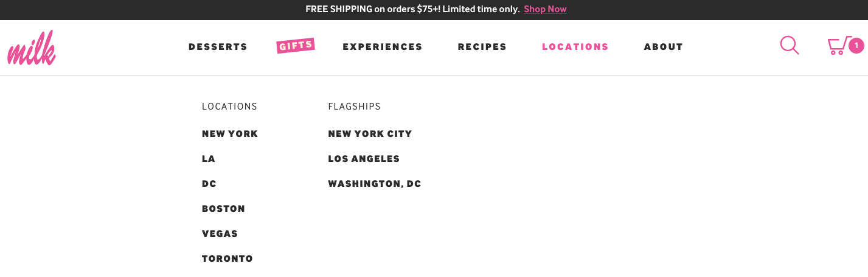
Task: Go to Boston location
Action: 223,209
